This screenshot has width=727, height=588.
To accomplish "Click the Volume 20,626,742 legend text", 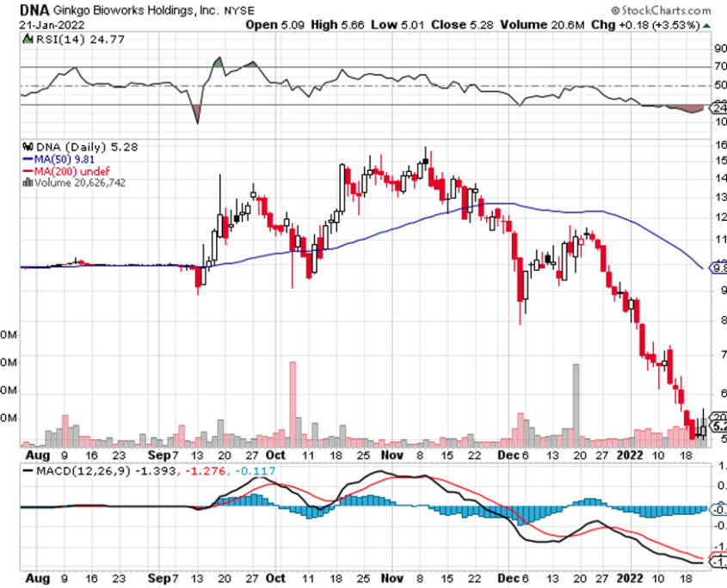I will pyautogui.click(x=79, y=182).
